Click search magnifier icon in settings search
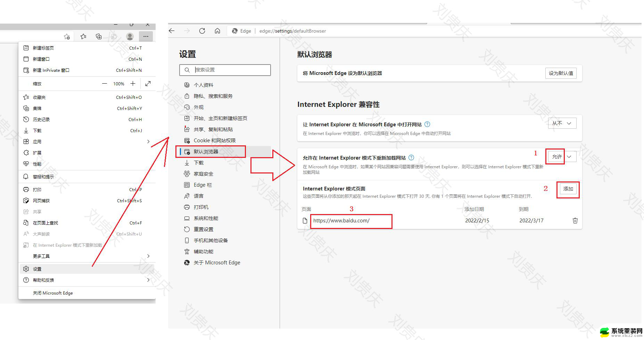 187,70
